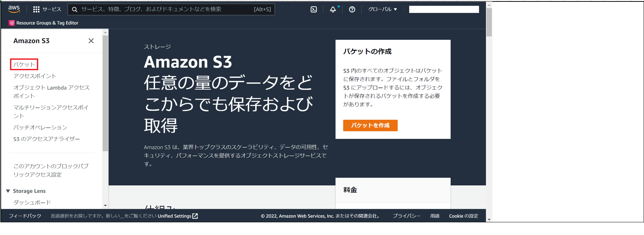The width and height of the screenshot is (644, 235).
Task: Click the sidebar scrollbar down arrow
Action: coord(105,206)
